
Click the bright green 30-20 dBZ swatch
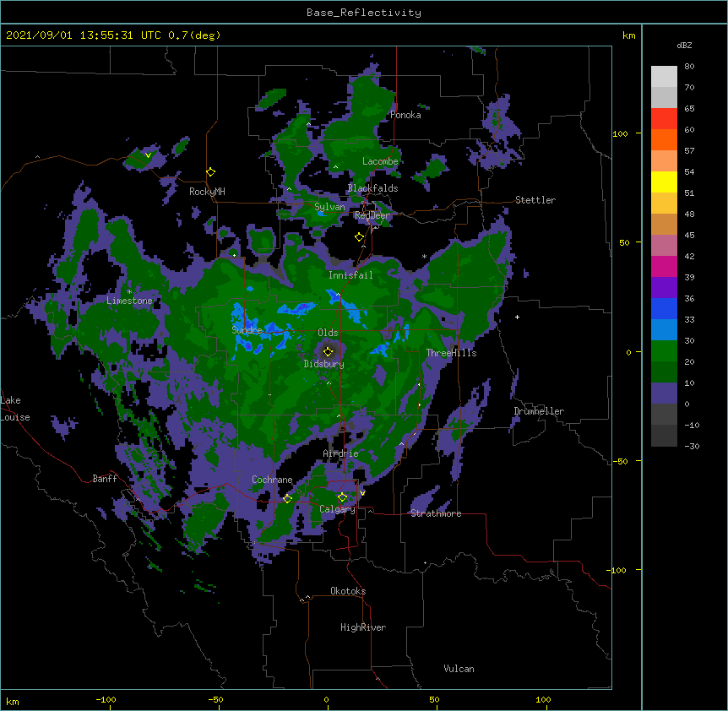point(664,351)
